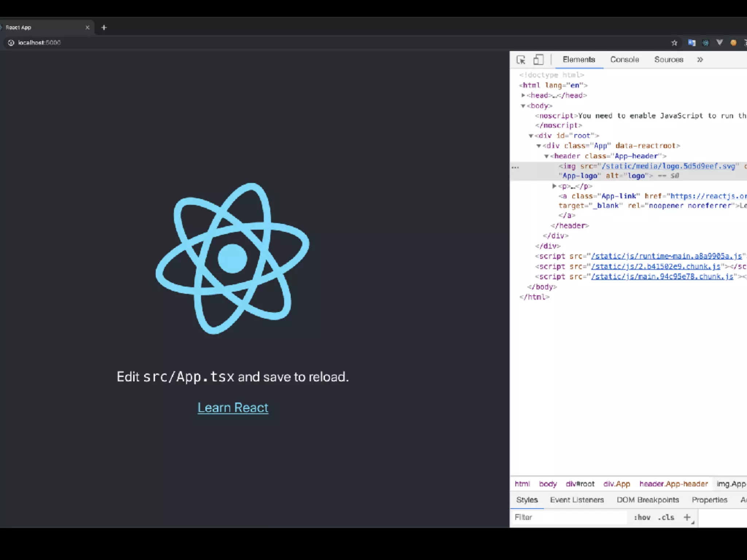Select the <!doctype html> row
This screenshot has width=747, height=560.
point(551,75)
